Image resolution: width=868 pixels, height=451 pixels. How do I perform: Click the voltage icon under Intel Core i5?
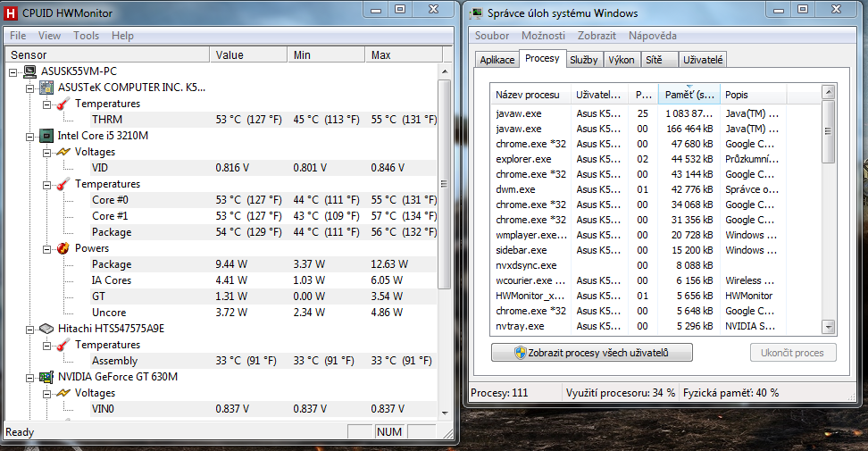coord(63,152)
